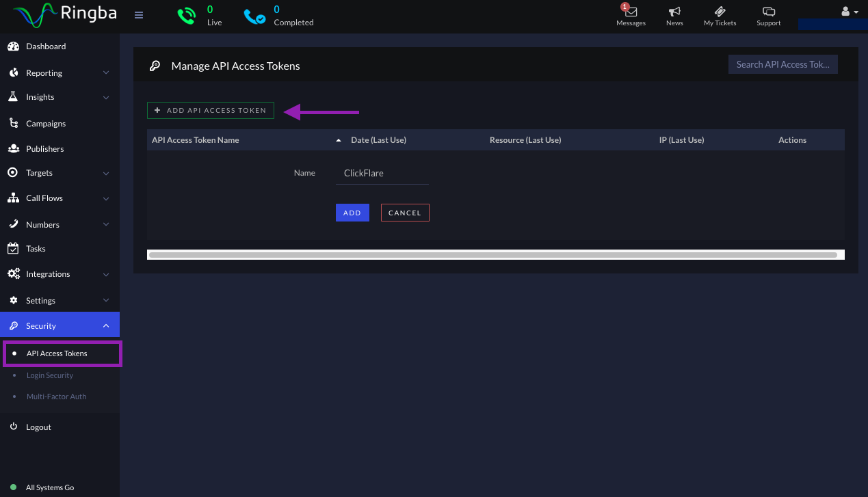
Task: Expand the Numbers menu chevron
Action: point(106,224)
